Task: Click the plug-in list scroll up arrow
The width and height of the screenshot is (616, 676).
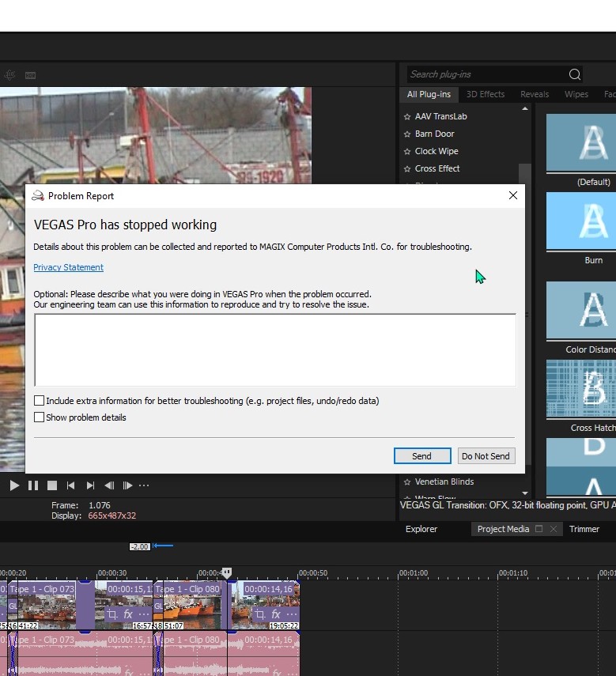Action: tap(524, 108)
